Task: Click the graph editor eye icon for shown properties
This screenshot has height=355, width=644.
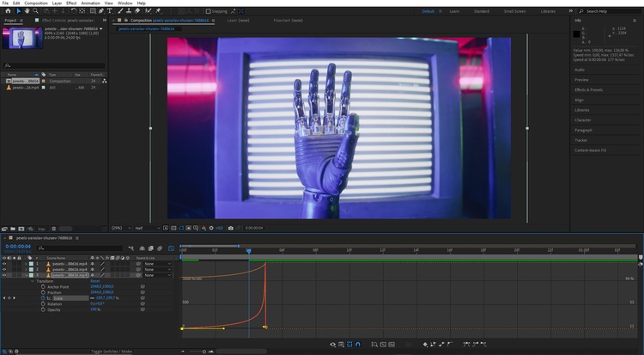Action: tap(332, 345)
